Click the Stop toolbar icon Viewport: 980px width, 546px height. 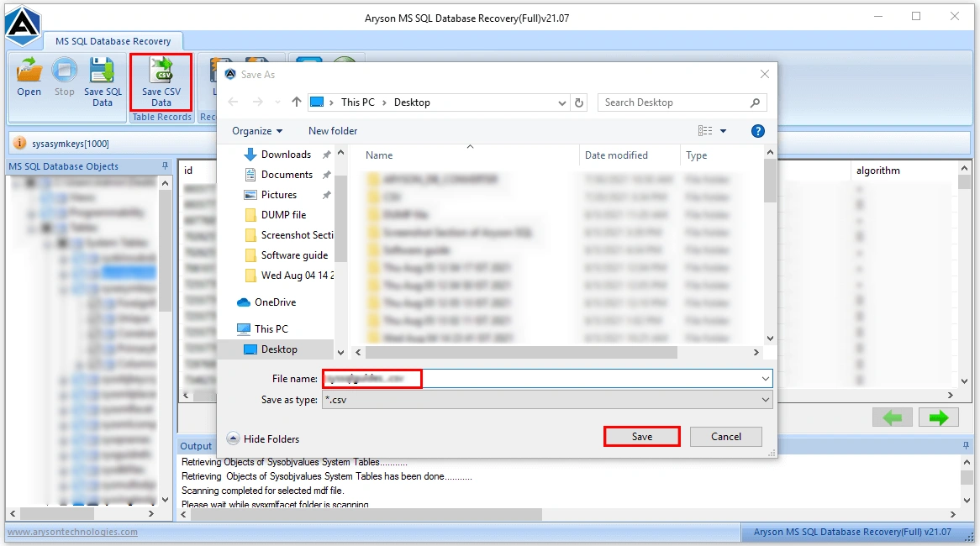[x=65, y=77]
